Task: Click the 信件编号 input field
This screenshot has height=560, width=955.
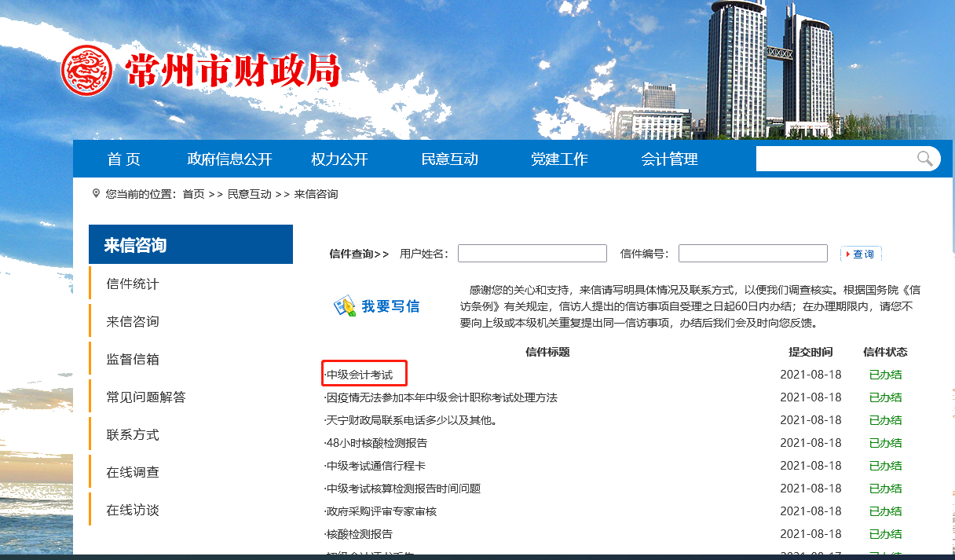Action: coord(752,253)
